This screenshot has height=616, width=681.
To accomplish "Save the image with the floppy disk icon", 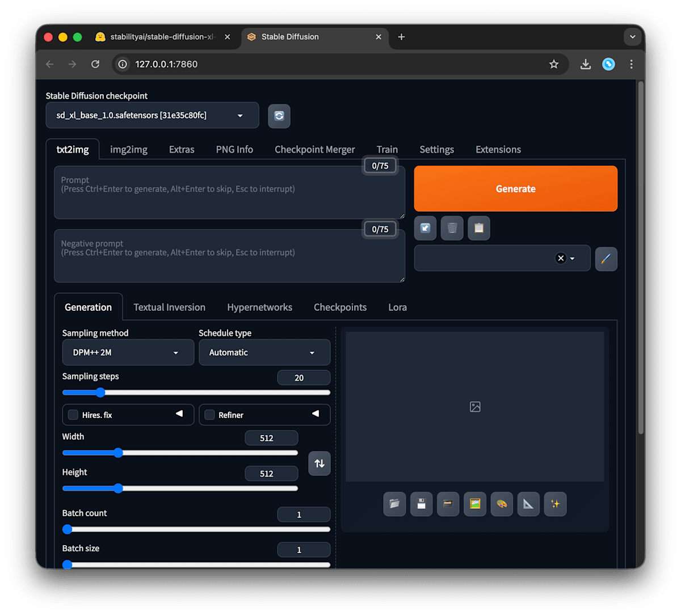I will pyautogui.click(x=421, y=504).
